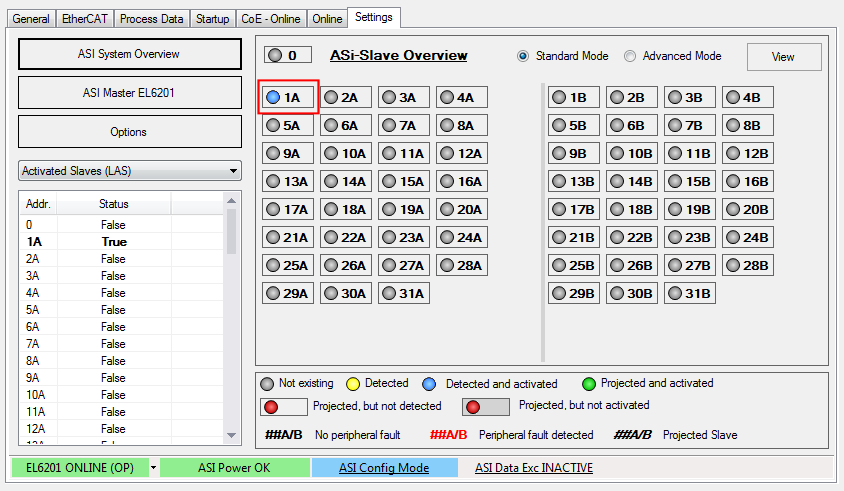Select slave 24B indicator

[x=748, y=237]
